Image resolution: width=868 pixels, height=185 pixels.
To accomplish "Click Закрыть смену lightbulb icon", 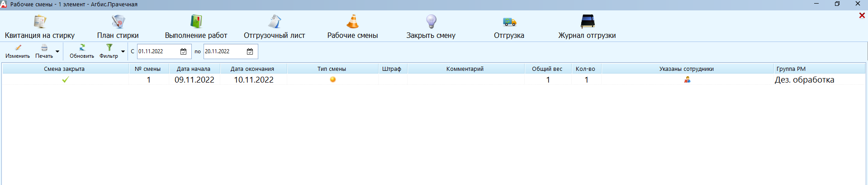I will pyautogui.click(x=431, y=22).
